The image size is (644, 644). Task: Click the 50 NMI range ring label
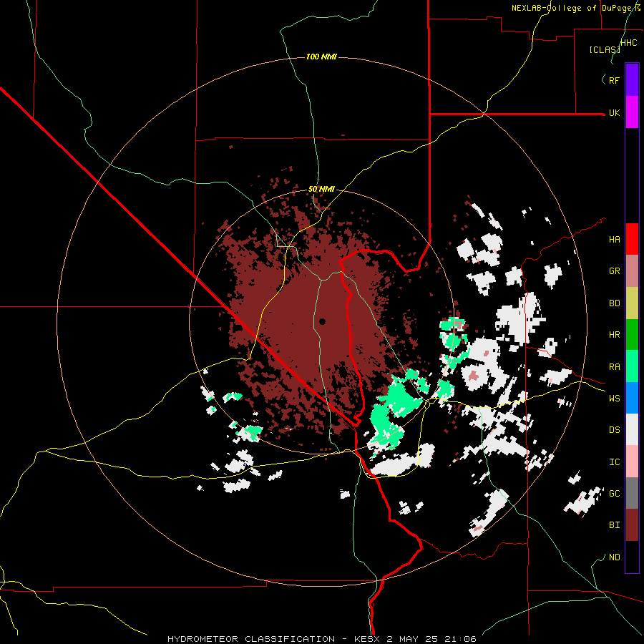(321, 190)
